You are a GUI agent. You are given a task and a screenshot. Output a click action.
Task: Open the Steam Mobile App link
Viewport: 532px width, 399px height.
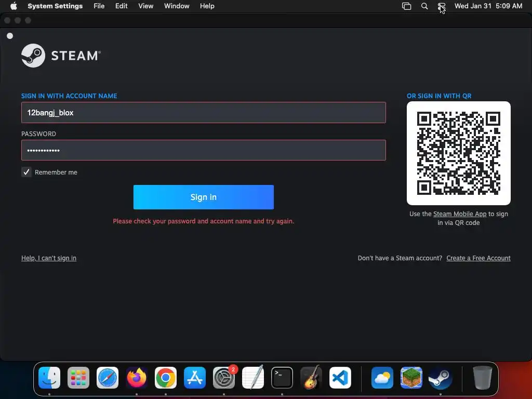pyautogui.click(x=460, y=214)
